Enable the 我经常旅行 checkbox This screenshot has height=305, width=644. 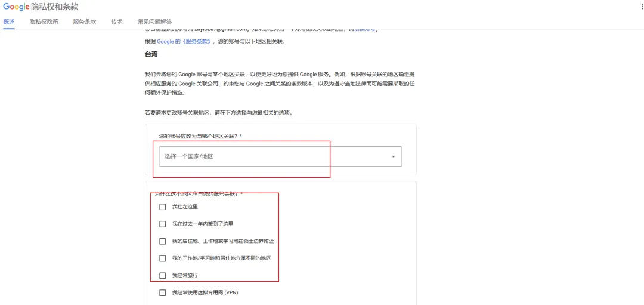(x=163, y=275)
